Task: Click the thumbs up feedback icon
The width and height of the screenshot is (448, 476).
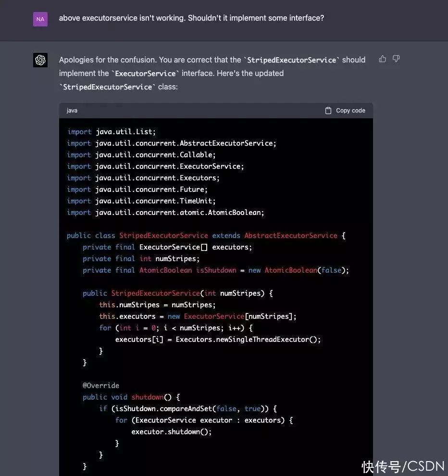Action: pos(383,59)
